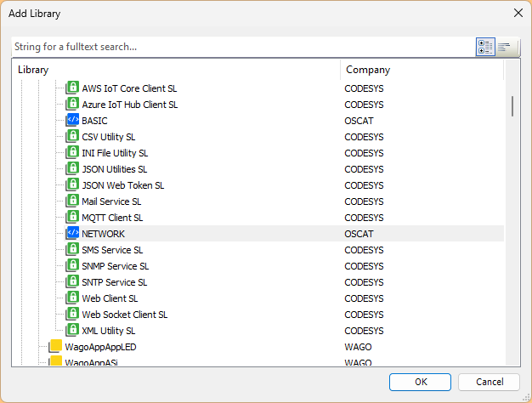This screenshot has width=532, height=403.
Task: Click the INI File Utility SL icon
Action: 72,152
